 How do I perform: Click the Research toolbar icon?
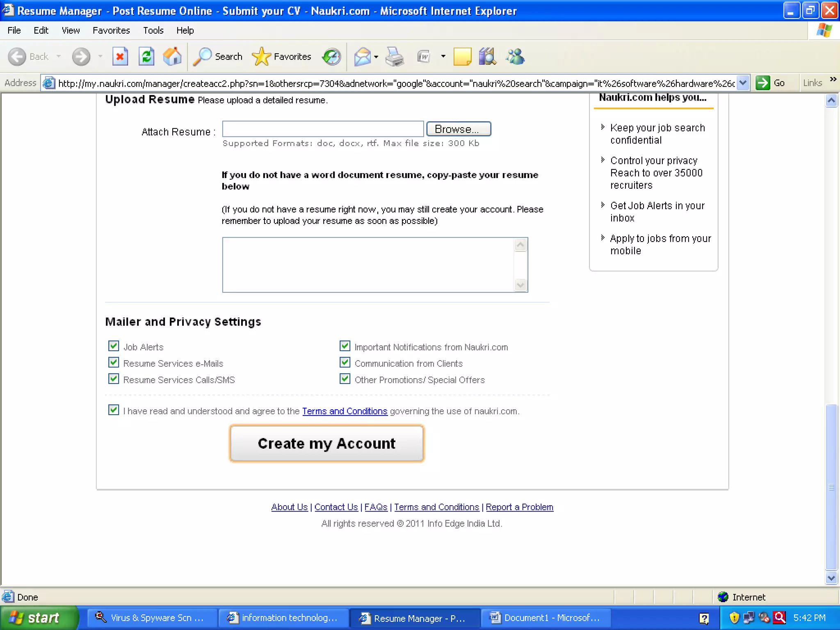pyautogui.click(x=487, y=57)
